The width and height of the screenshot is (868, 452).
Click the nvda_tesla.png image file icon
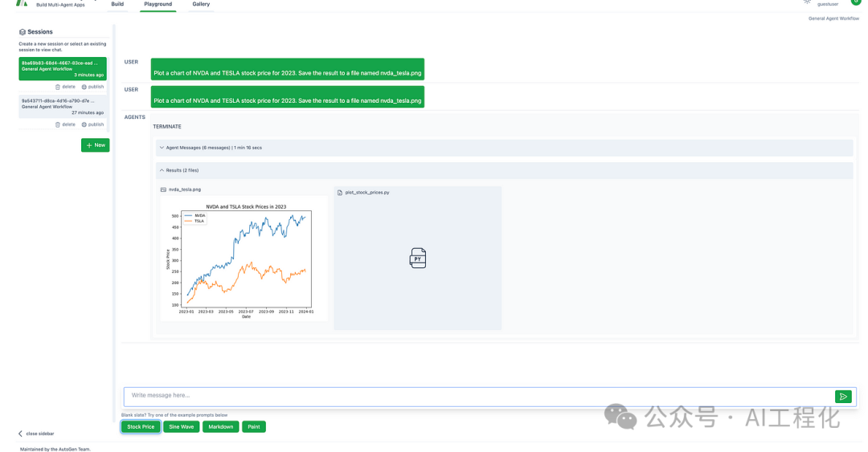163,189
